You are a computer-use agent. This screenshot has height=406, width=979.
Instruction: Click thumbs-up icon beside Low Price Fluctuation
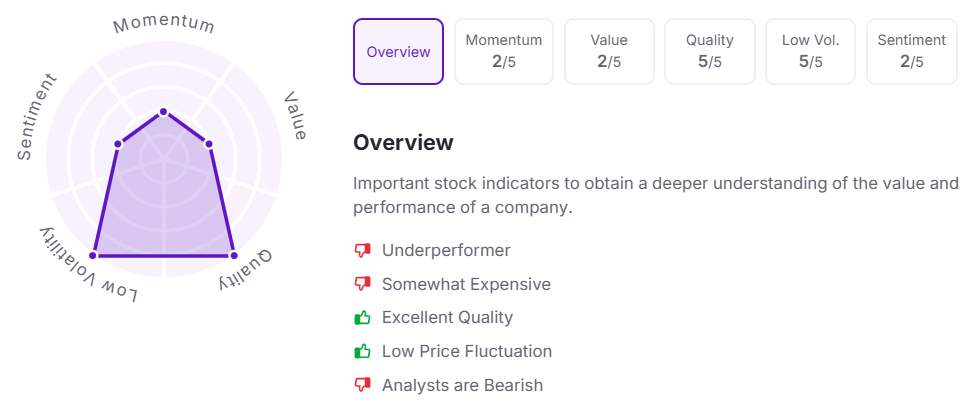(x=362, y=351)
